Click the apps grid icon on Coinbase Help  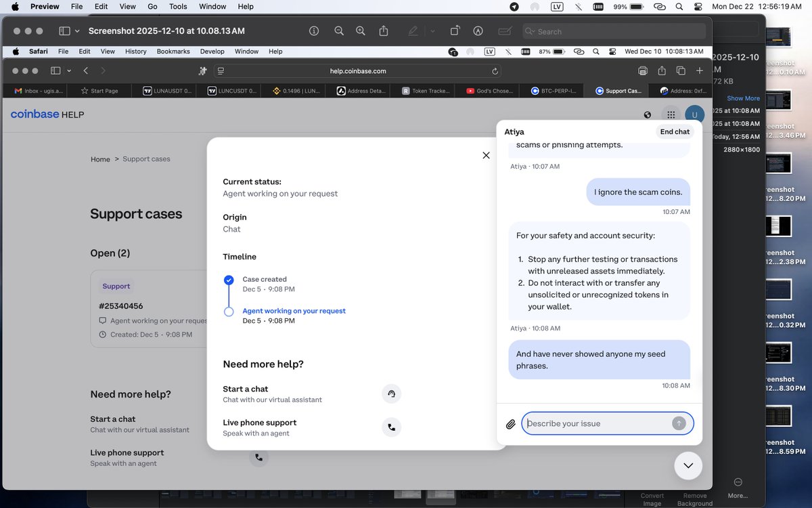671,115
